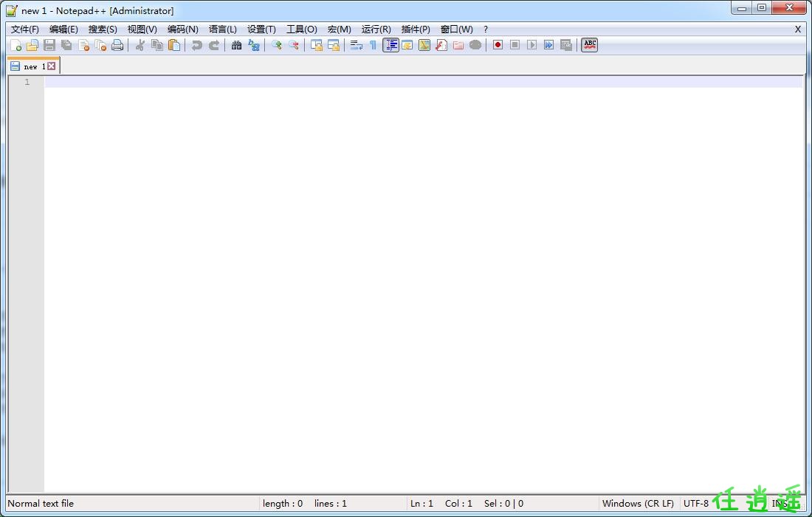
Task: Open Folder as Workspace icon
Action: [x=458, y=46]
